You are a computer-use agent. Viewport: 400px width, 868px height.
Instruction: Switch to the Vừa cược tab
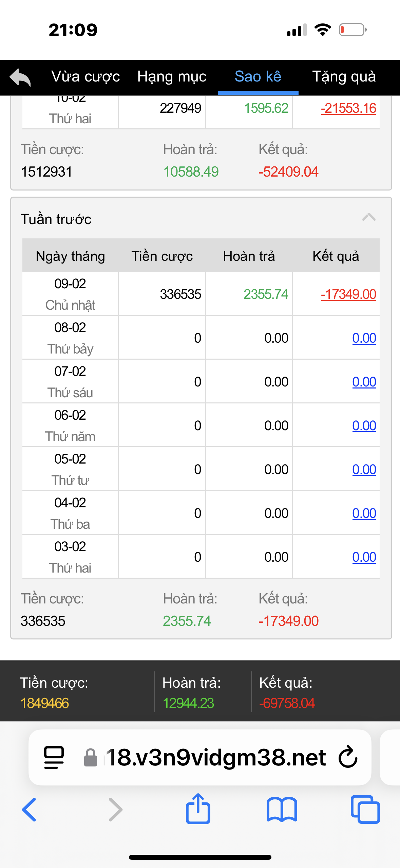[85, 77]
